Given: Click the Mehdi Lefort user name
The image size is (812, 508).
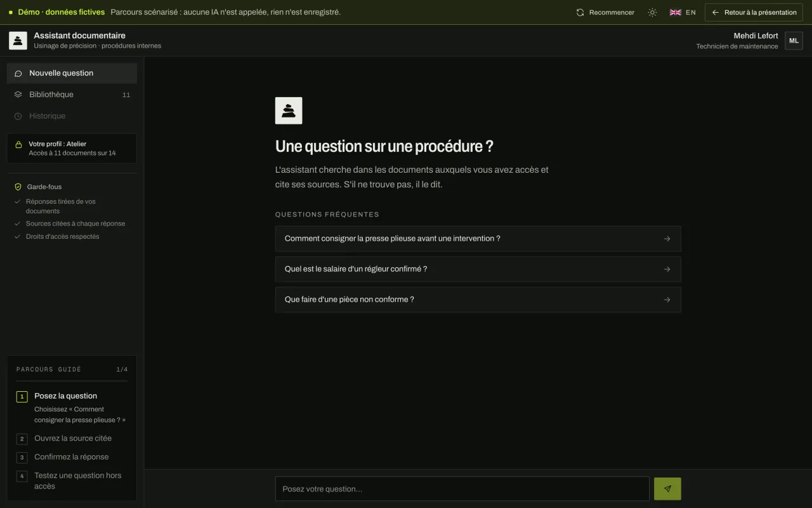Looking at the screenshot, I should pyautogui.click(x=756, y=36).
